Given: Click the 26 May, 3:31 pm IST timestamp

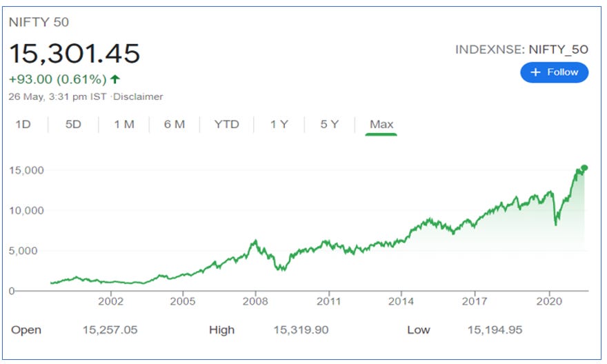Looking at the screenshot, I should pyautogui.click(x=57, y=97).
